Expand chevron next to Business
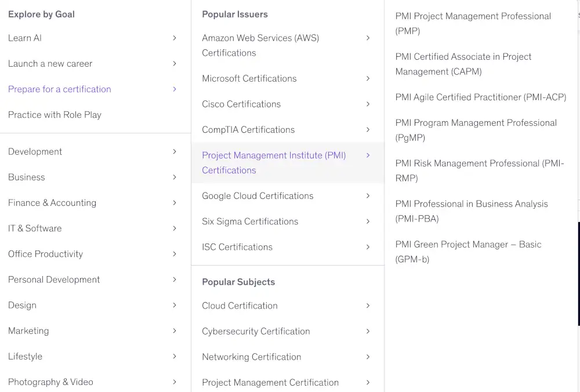 (175, 177)
